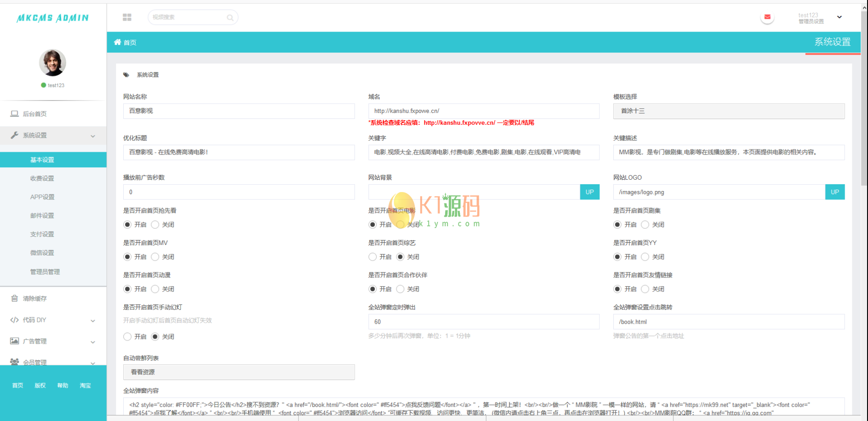Viewport: 868px width, 421px height.
Task: Click the 后台首页 monitor icon
Action: [x=14, y=113]
